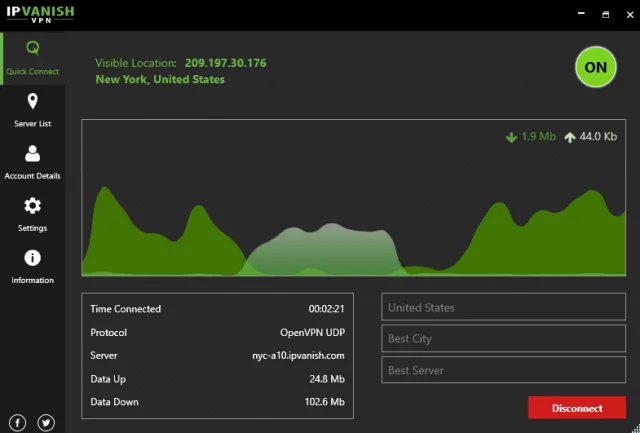The height and width of the screenshot is (433, 640).
Task: Open the Best City dropdown
Action: tap(503, 338)
